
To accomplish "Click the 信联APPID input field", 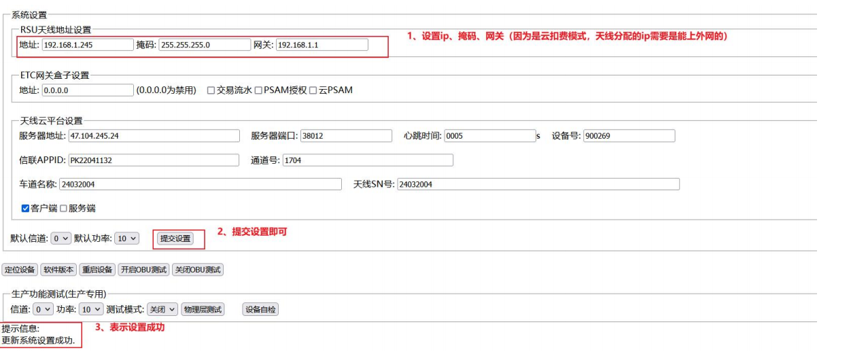I will click(154, 160).
